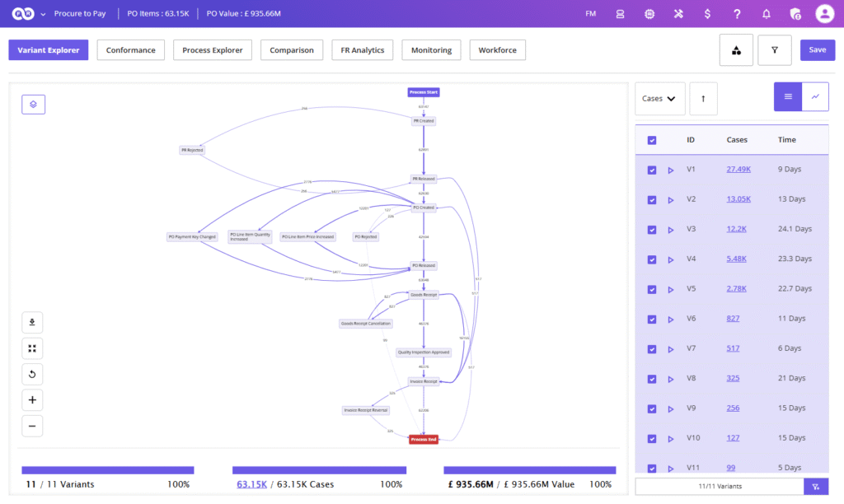Image resolution: width=844 pixels, height=504 pixels.
Task: Click the Variants percentage progress bar
Action: click(107, 470)
